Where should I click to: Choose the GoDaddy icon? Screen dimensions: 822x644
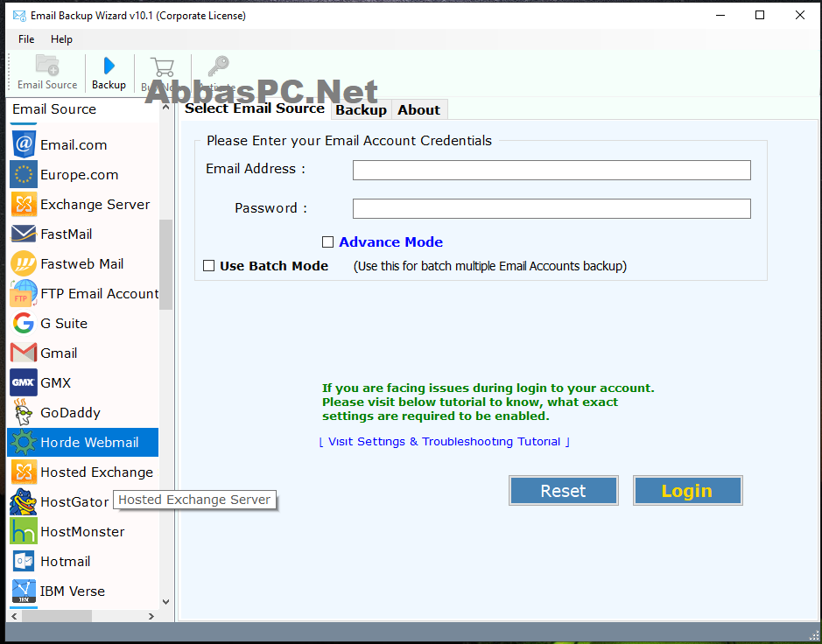[x=24, y=412]
